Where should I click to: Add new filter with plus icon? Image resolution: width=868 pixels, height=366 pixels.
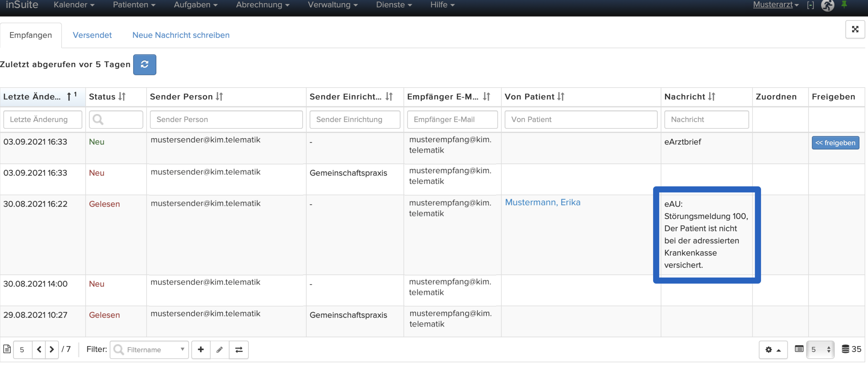(201, 349)
